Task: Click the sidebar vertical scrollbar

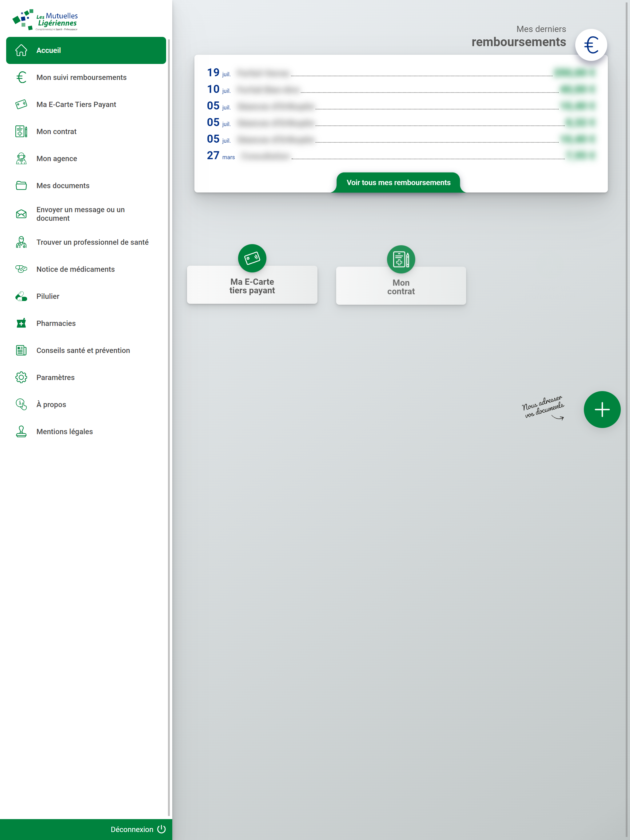Action: [x=169, y=427]
